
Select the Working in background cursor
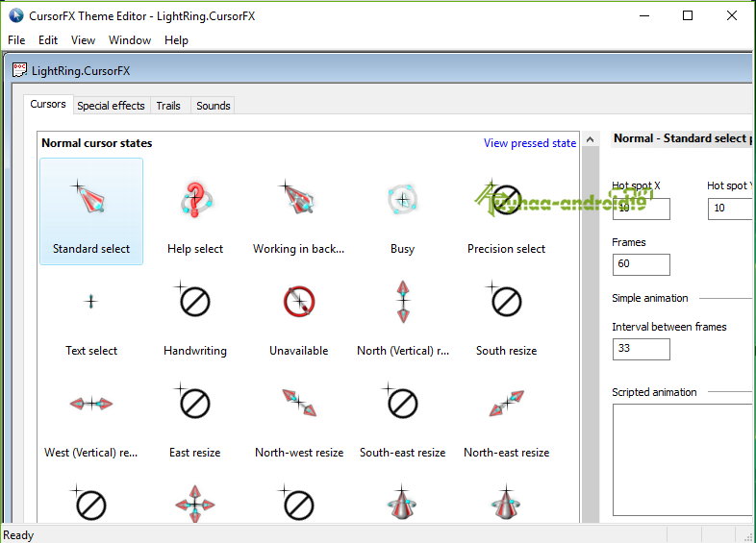coord(298,211)
